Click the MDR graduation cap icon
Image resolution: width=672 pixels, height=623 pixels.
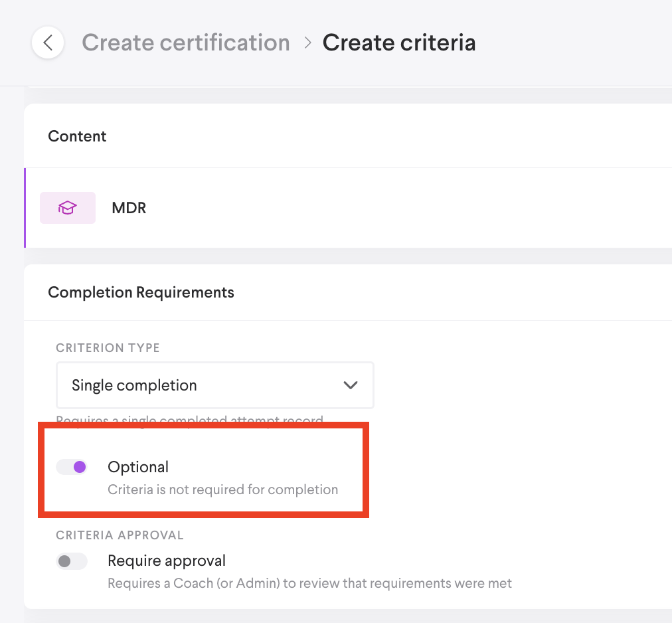(x=68, y=208)
